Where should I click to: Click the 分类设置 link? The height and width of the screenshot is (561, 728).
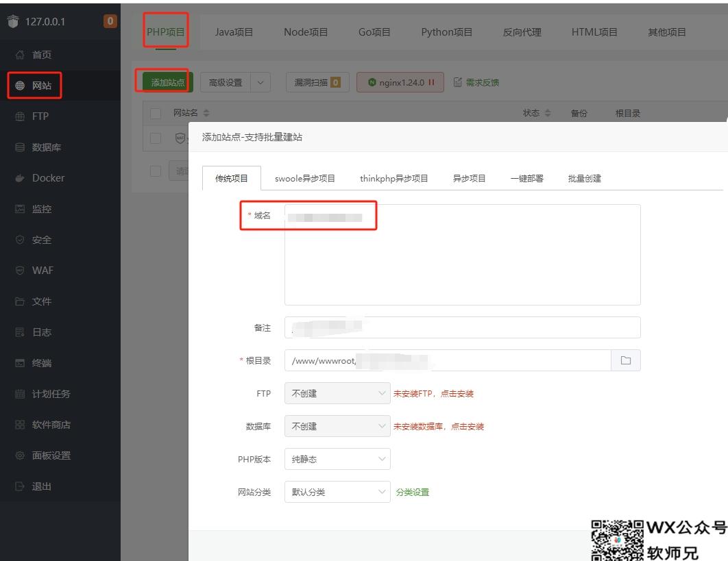(412, 492)
